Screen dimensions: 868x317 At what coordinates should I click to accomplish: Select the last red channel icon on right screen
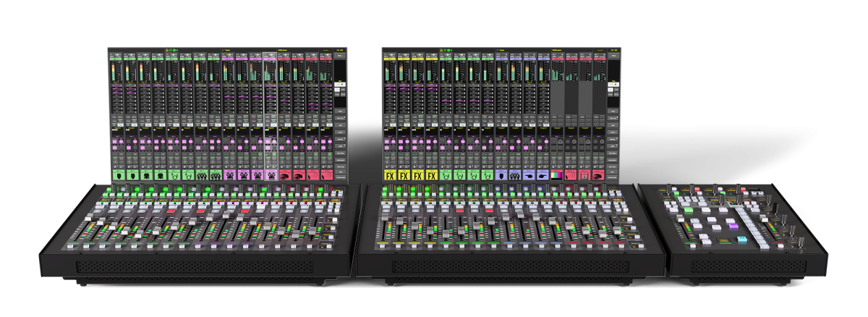(x=599, y=175)
